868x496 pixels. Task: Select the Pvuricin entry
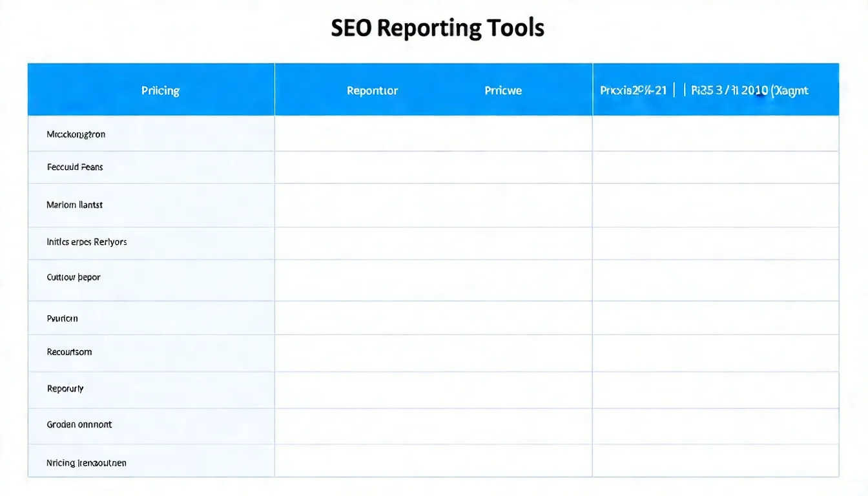click(x=62, y=318)
